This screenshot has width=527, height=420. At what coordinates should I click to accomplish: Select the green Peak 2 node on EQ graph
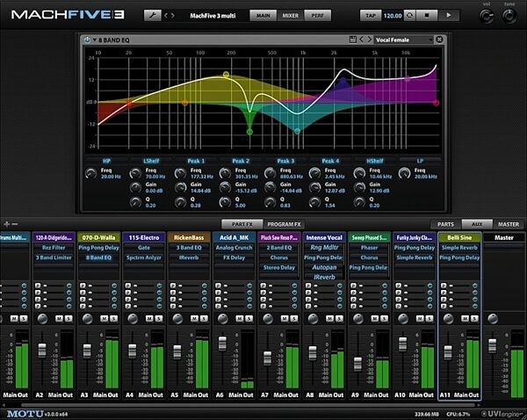(249, 132)
